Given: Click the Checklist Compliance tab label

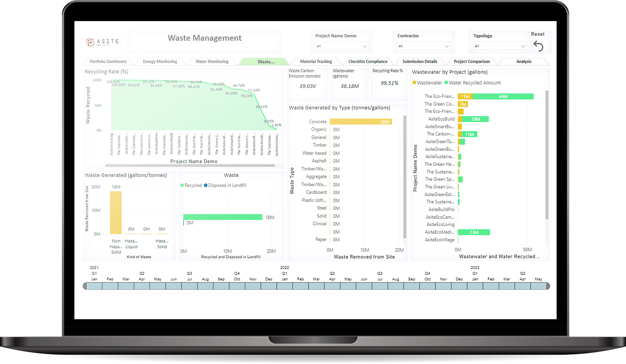Looking at the screenshot, I should [368, 61].
